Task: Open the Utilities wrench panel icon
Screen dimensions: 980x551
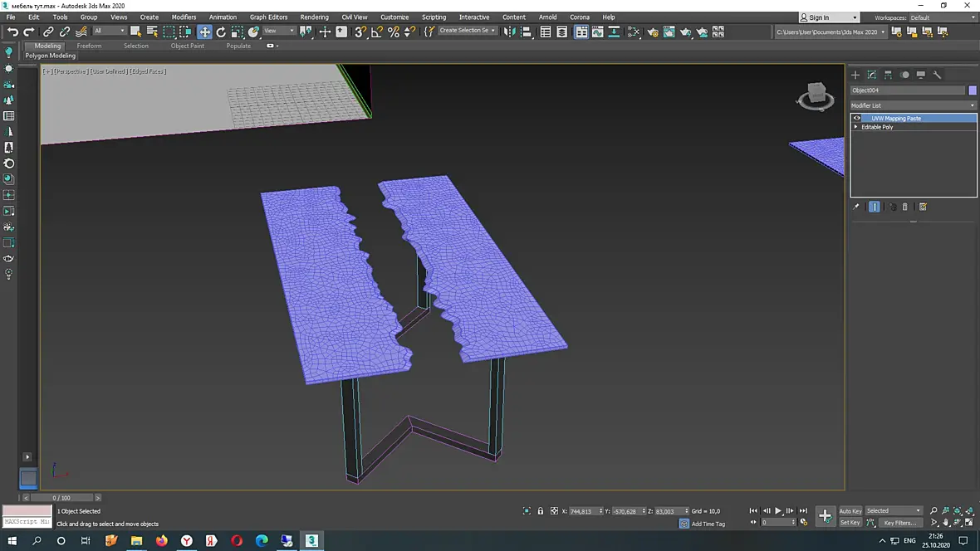Action: click(937, 75)
